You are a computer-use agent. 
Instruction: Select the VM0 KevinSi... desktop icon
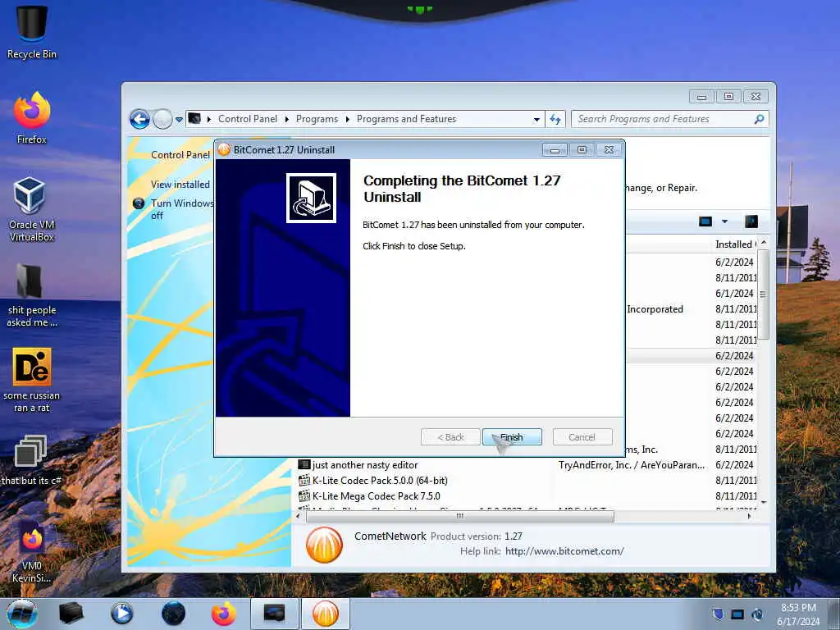pyautogui.click(x=32, y=552)
